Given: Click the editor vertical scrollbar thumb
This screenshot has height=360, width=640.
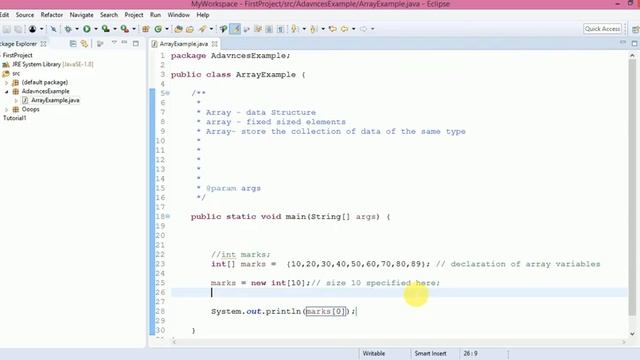Looking at the screenshot, I should pyautogui.click(x=632, y=187).
